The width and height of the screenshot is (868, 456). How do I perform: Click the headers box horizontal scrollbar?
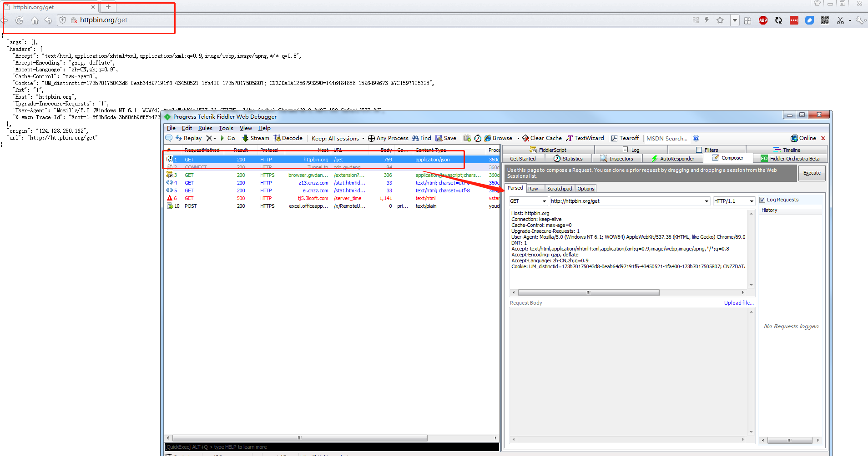point(588,292)
